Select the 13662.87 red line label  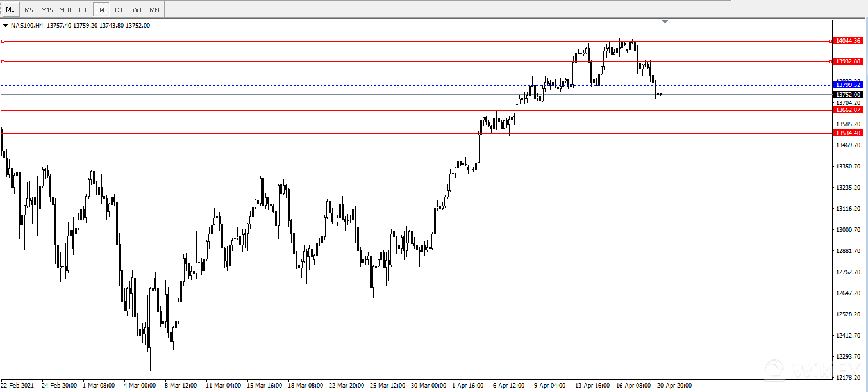pos(847,110)
